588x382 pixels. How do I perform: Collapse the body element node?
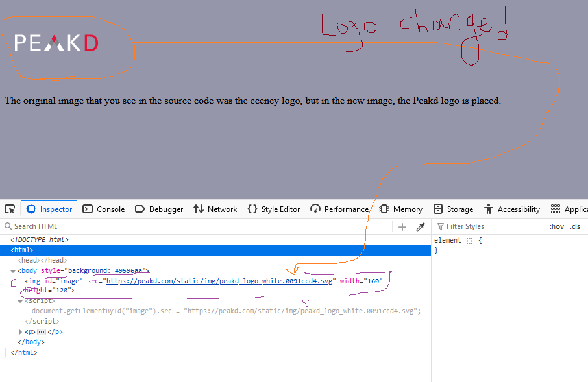(13, 271)
